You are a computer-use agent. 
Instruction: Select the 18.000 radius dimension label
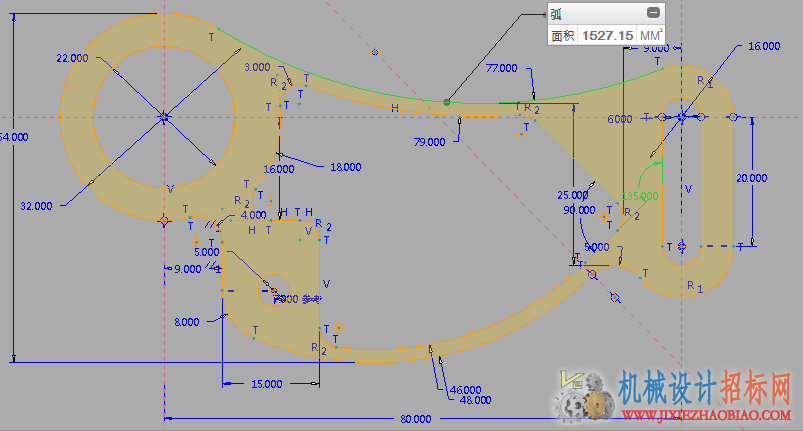click(x=346, y=167)
